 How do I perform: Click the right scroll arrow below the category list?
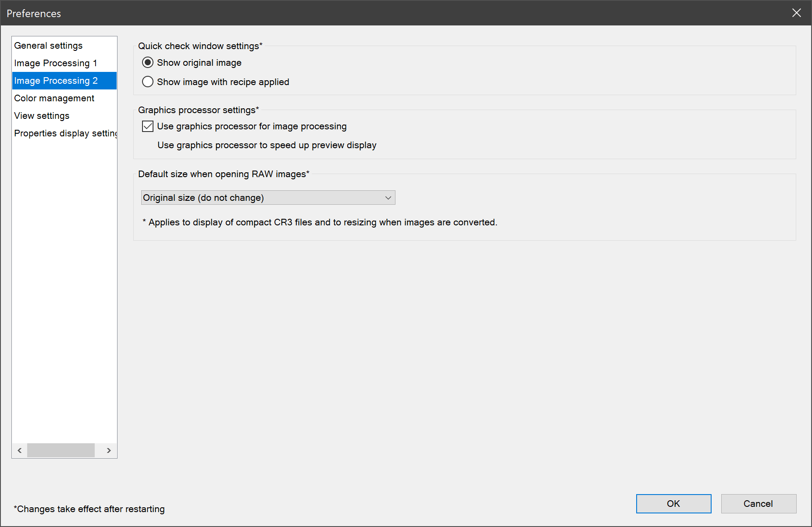click(x=109, y=450)
